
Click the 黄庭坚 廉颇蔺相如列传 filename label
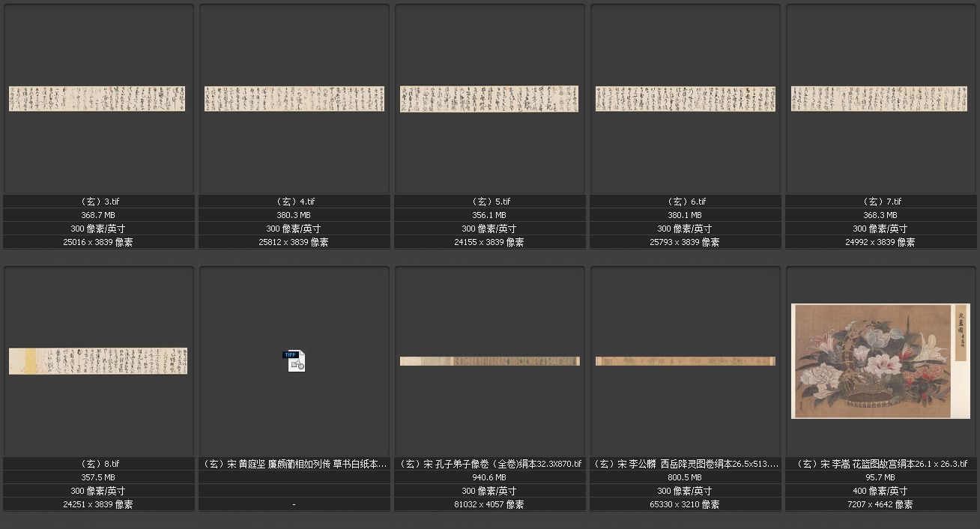click(294, 464)
